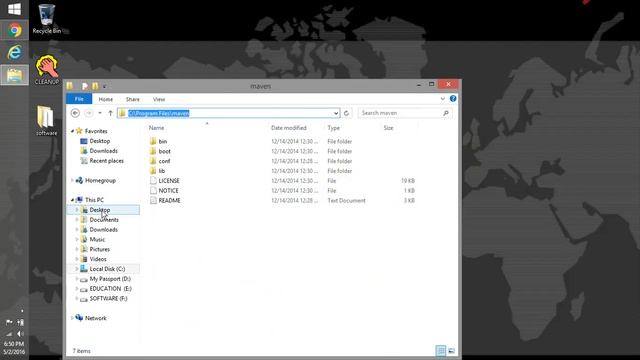Expand the Network tree node
Image resolution: width=640 pixels, height=360 pixels.
pos(72,318)
